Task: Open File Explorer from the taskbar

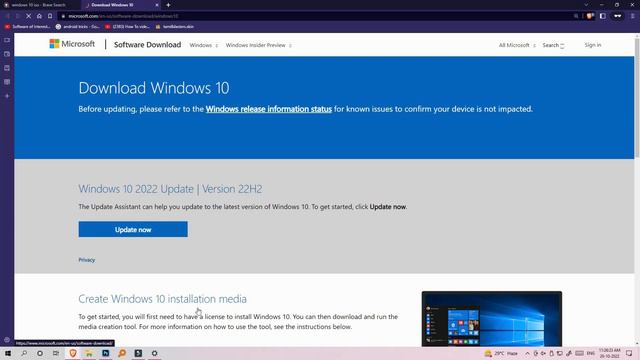Action: (89, 353)
